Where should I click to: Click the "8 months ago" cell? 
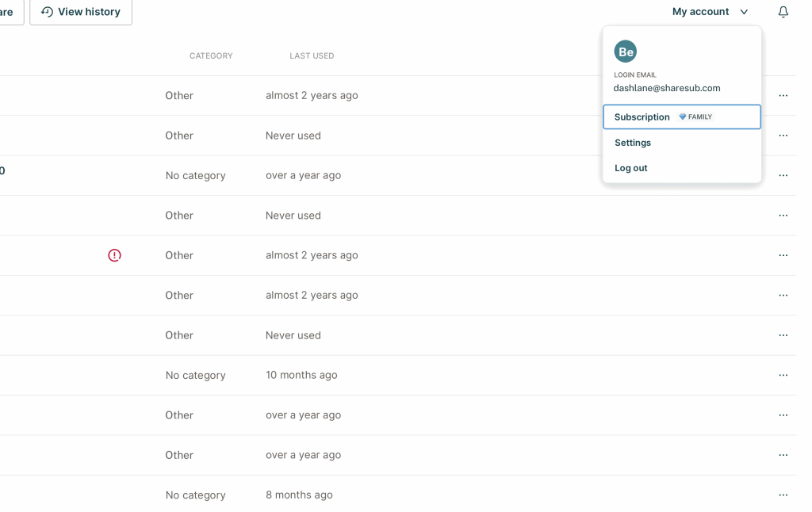click(299, 495)
